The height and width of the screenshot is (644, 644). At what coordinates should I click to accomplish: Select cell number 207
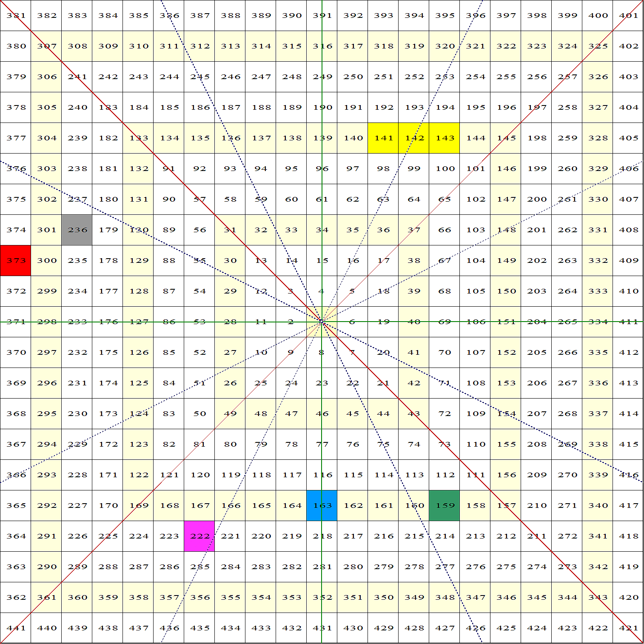coord(536,413)
